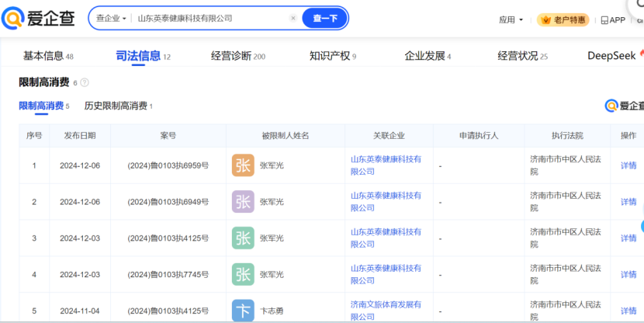This screenshot has height=323, width=644.
Task: Open 山东英泰健康科技有限公司 link in row 3
Action: point(386,238)
